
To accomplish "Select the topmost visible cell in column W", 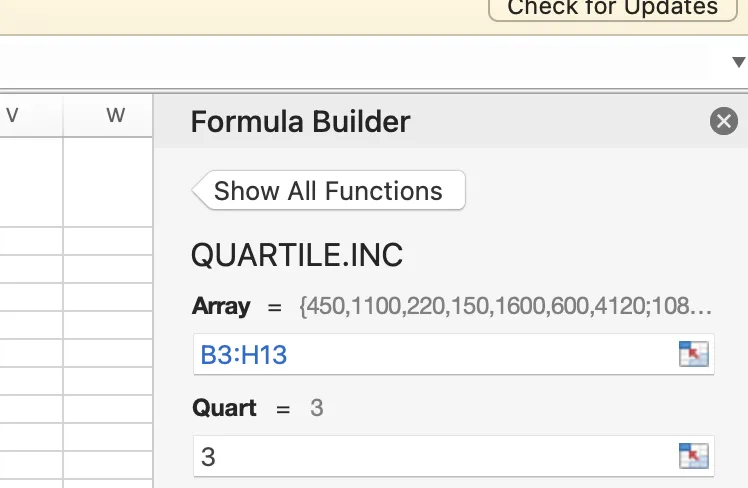I will (108, 181).
